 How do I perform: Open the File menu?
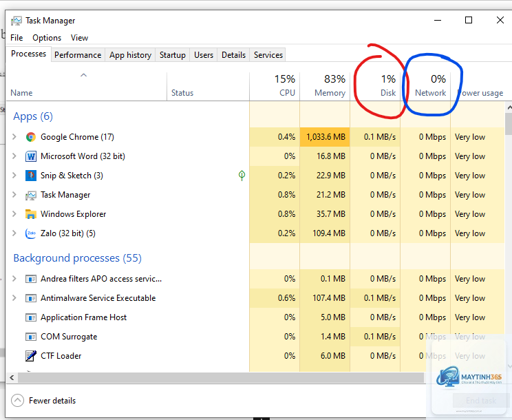[x=17, y=38]
